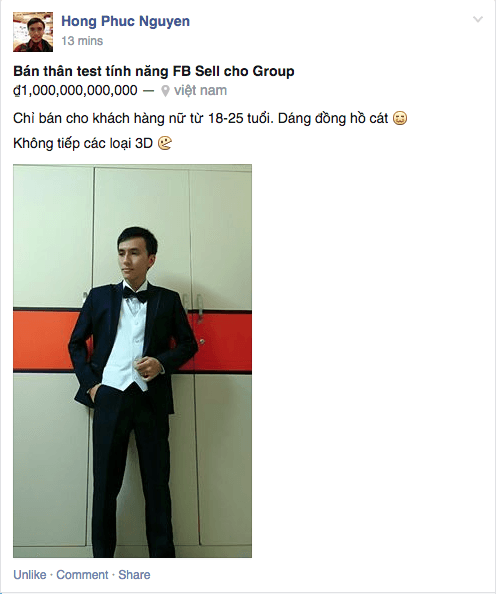Click the blushing smiley emoji
Screen dimensions: 496x594
tap(400, 118)
